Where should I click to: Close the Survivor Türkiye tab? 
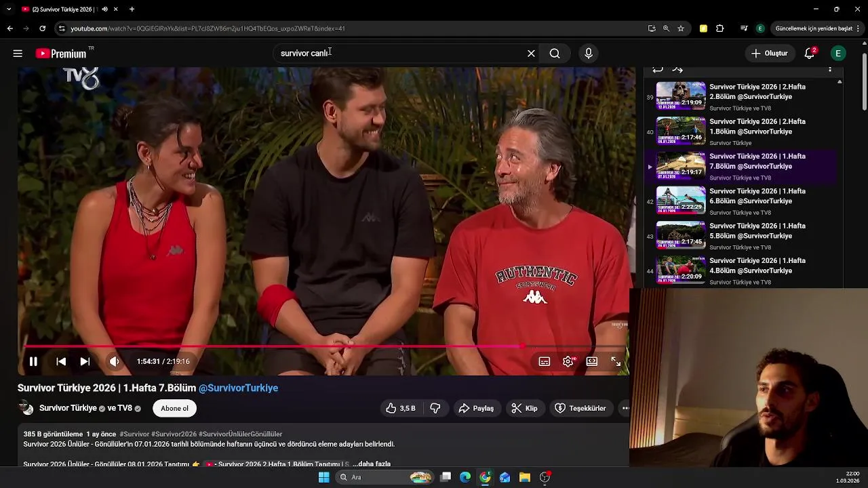(x=116, y=9)
